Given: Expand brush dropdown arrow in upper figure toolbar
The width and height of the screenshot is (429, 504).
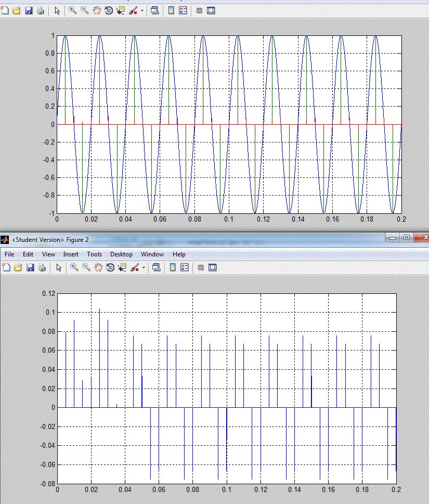Looking at the screenshot, I should [x=142, y=10].
